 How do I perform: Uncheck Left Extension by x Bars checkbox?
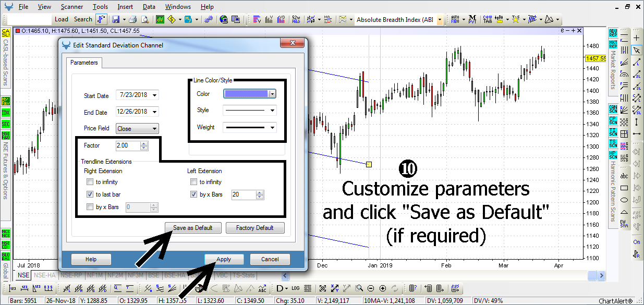pyautogui.click(x=194, y=194)
